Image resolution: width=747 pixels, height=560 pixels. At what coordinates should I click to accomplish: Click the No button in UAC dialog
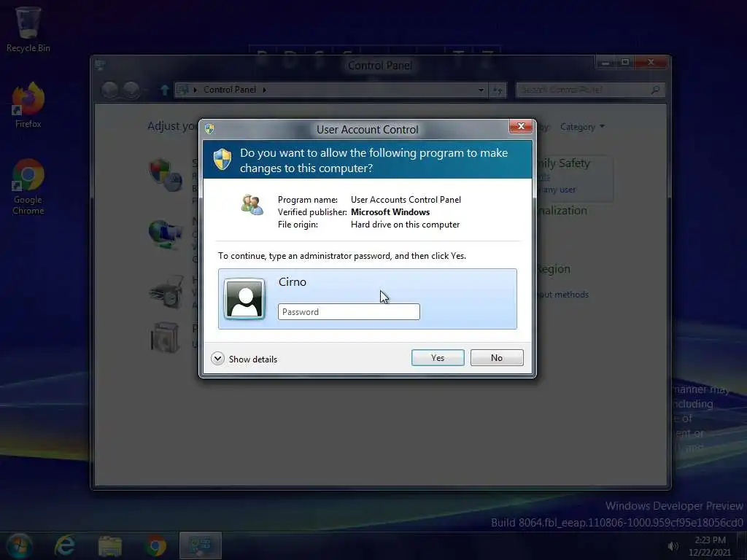496,357
